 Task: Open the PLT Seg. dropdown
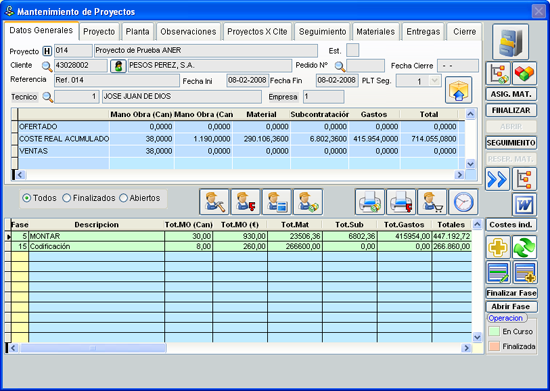pos(434,81)
